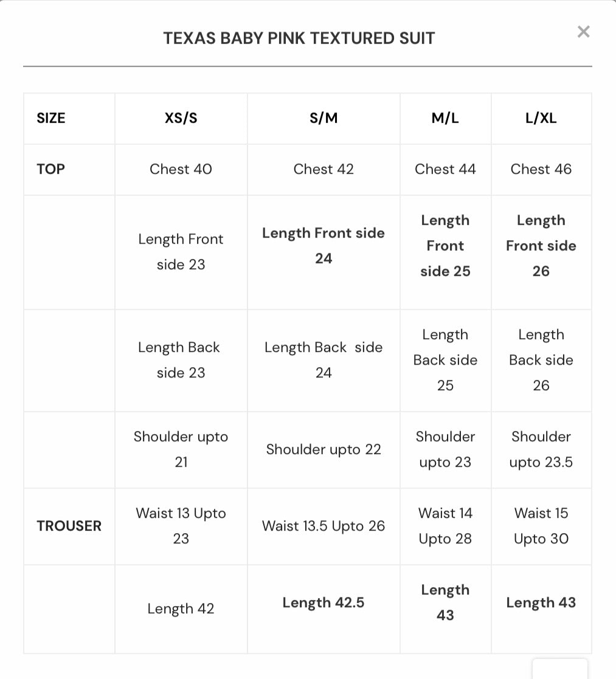The image size is (616, 679).
Task: Click the Length 42 cell
Action: [181, 608]
